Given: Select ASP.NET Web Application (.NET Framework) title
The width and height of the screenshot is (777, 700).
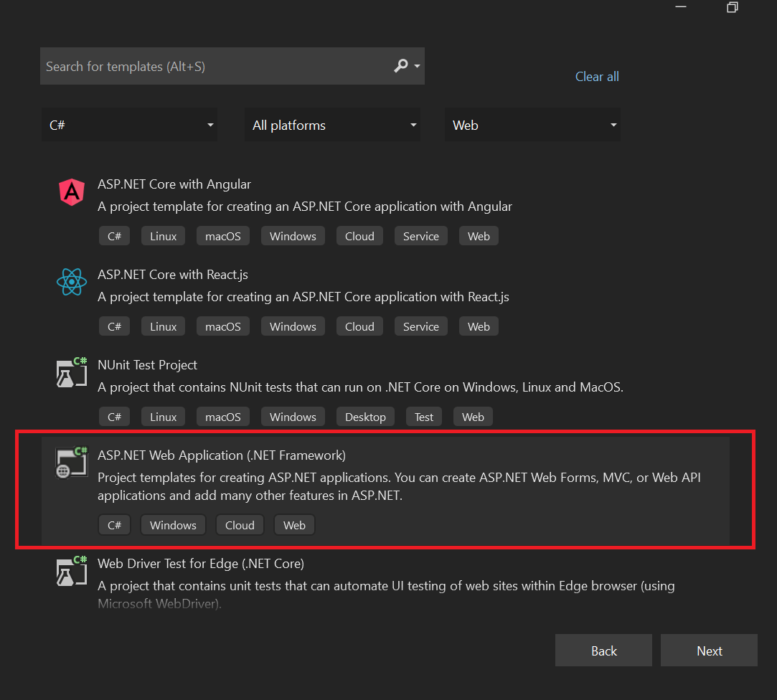Looking at the screenshot, I should (222, 455).
